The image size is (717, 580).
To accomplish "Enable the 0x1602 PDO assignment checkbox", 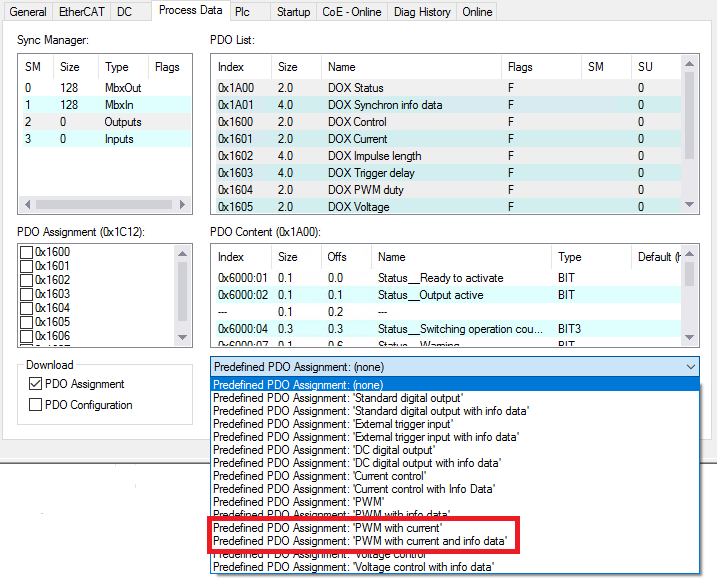I will 27,280.
